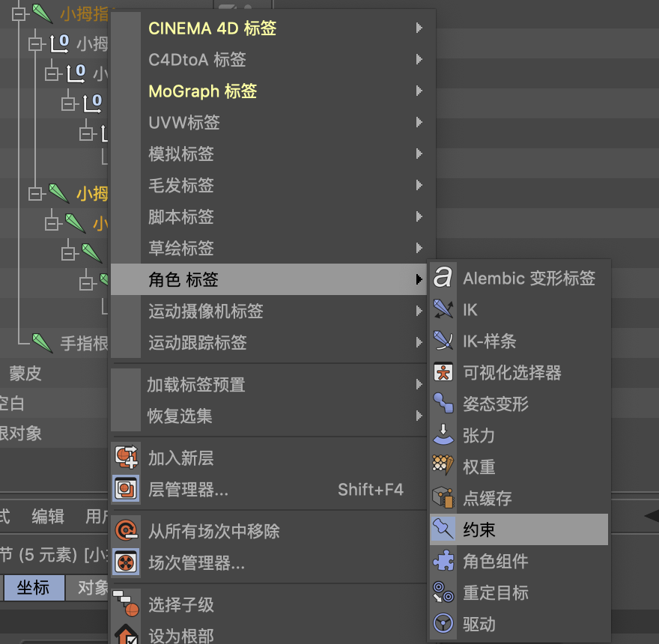This screenshot has width=659, height=644.
Task: Open the 加载标签预置 submenu
Action: point(268,384)
